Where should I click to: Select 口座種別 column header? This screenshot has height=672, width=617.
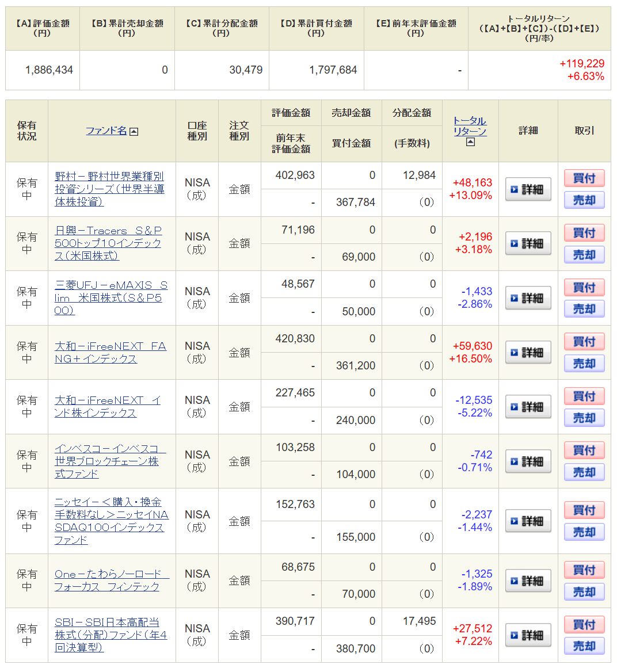pyautogui.click(x=197, y=131)
